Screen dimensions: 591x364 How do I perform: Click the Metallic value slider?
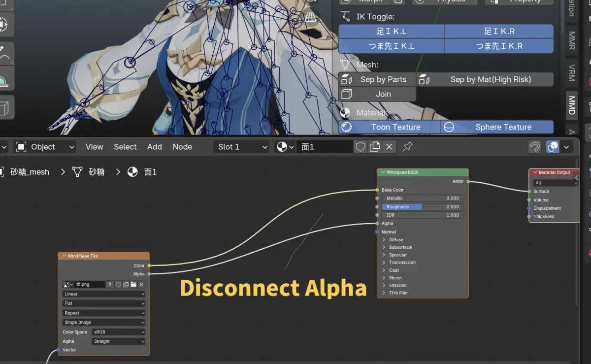[422, 198]
